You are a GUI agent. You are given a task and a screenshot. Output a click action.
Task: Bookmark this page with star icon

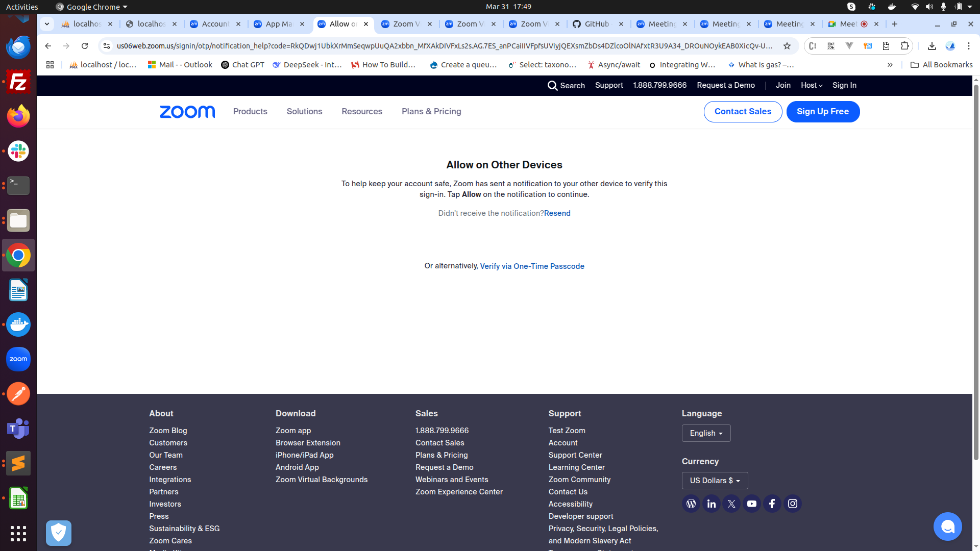787,46
